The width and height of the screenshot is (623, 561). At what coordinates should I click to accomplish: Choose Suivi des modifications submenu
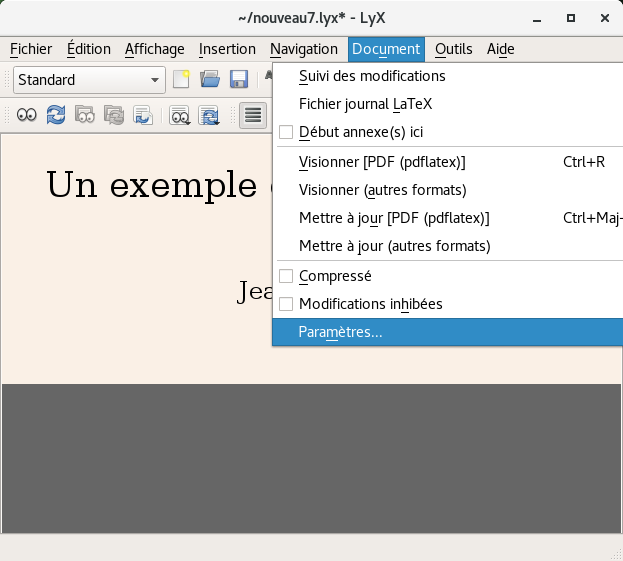[x=448, y=76]
